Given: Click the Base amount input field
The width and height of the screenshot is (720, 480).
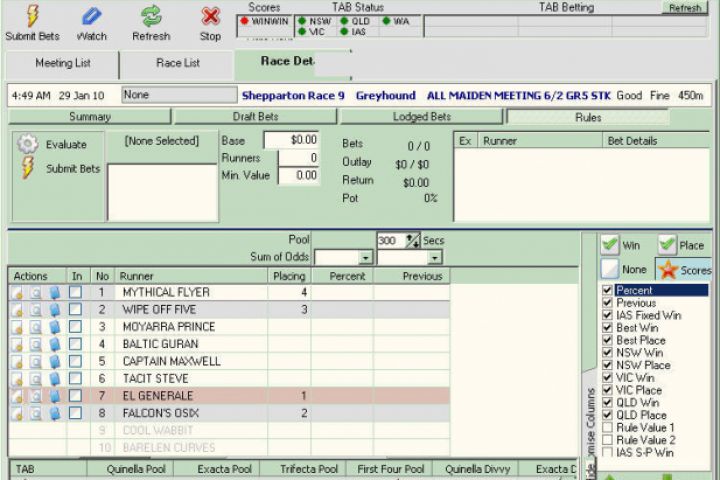Looking at the screenshot, I should 291,140.
